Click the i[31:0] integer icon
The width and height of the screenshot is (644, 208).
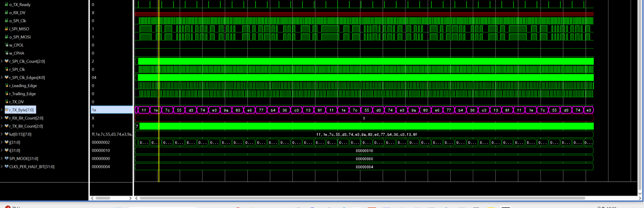[6, 150]
